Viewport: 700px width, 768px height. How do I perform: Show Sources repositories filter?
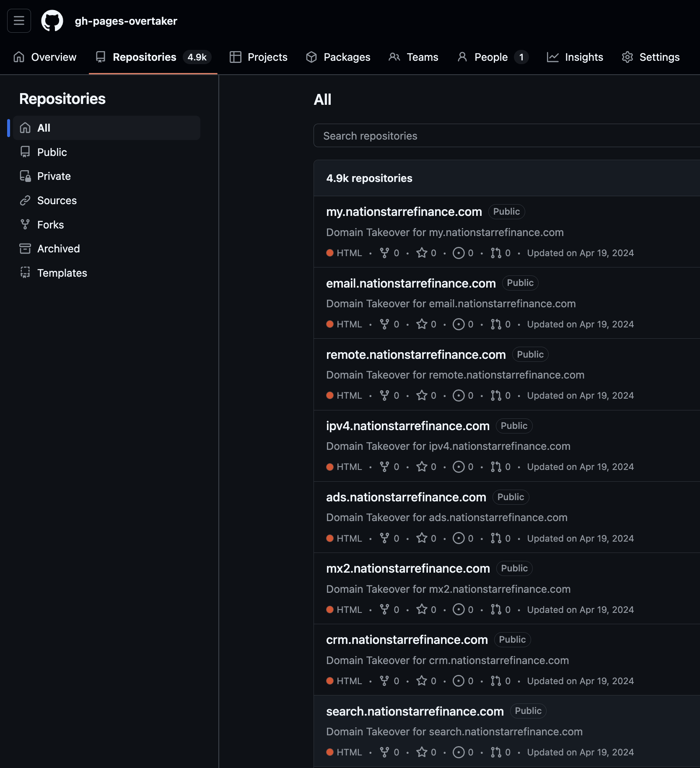tap(106, 200)
